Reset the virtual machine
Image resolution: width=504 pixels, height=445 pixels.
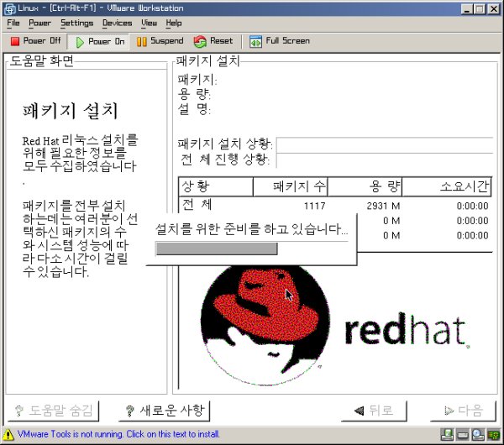click(x=213, y=41)
